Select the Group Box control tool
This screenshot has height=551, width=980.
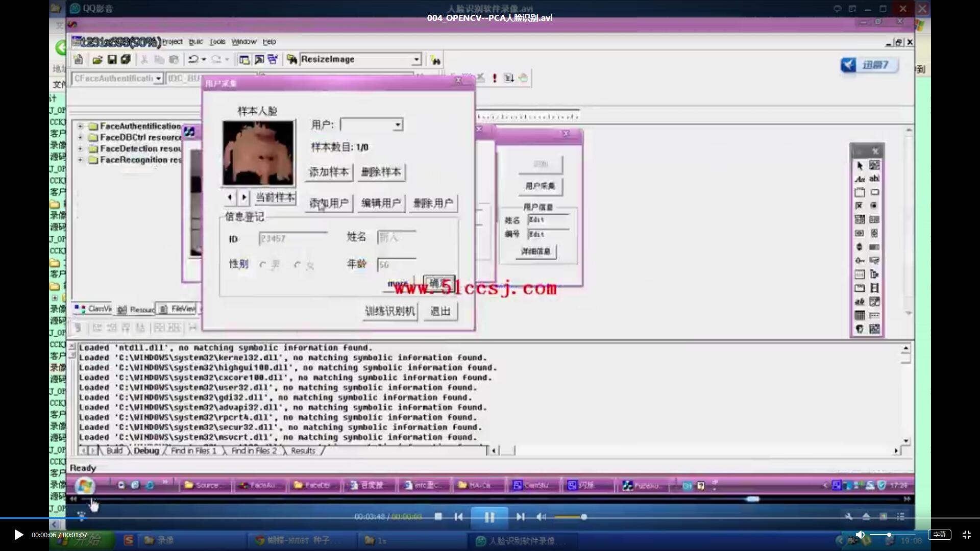[x=860, y=192]
